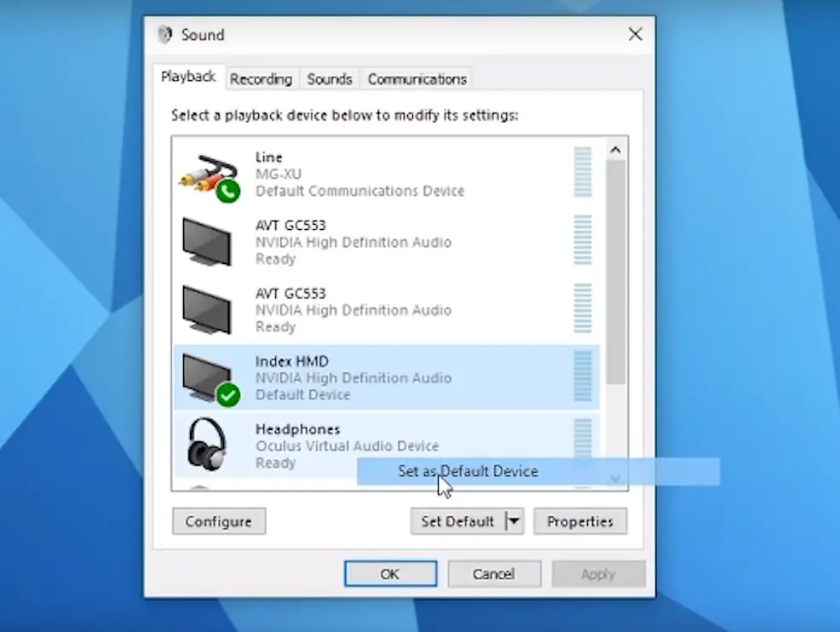Image resolution: width=840 pixels, height=632 pixels.
Task: Open device Properties button
Action: 580,521
